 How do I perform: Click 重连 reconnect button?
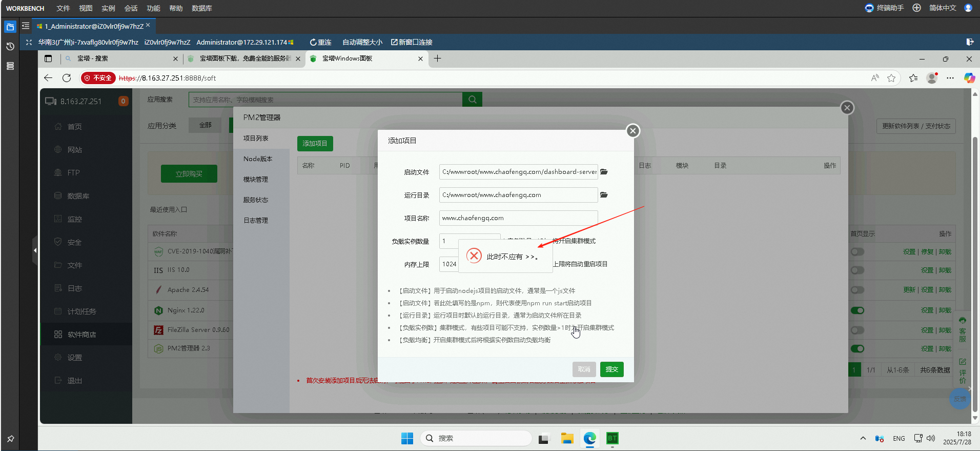click(x=321, y=42)
